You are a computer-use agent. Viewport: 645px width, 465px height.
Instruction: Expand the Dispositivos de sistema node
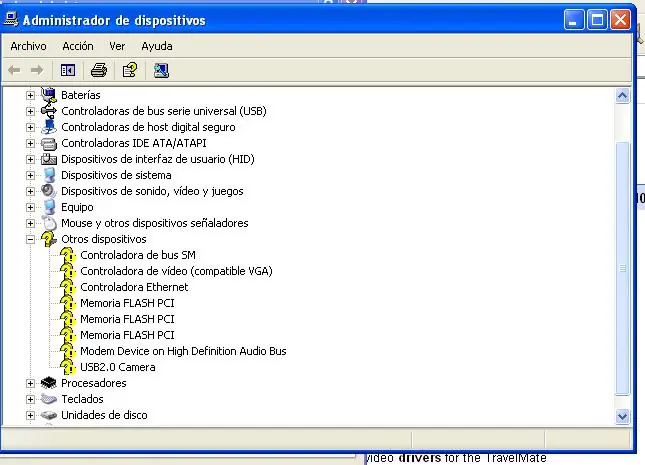tap(30, 175)
